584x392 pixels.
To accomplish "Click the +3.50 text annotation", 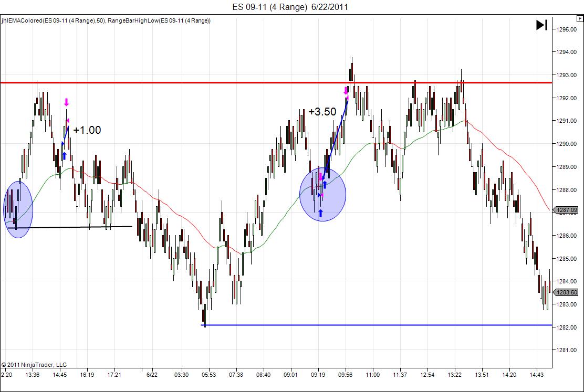I will click(x=322, y=112).
